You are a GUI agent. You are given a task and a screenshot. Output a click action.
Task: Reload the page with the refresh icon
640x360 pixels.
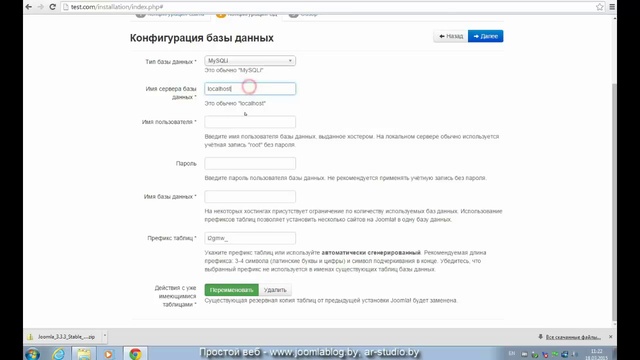[x=52, y=7]
